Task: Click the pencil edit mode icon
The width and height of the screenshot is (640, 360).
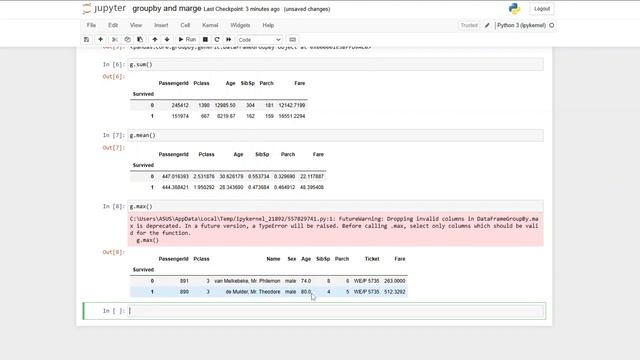Action: pos(487,25)
